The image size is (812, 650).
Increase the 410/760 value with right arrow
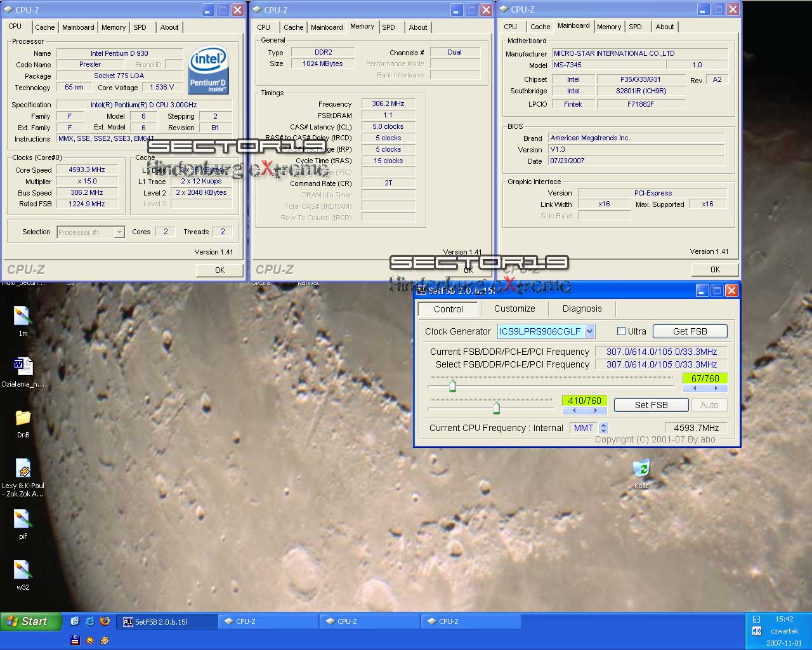click(596, 410)
